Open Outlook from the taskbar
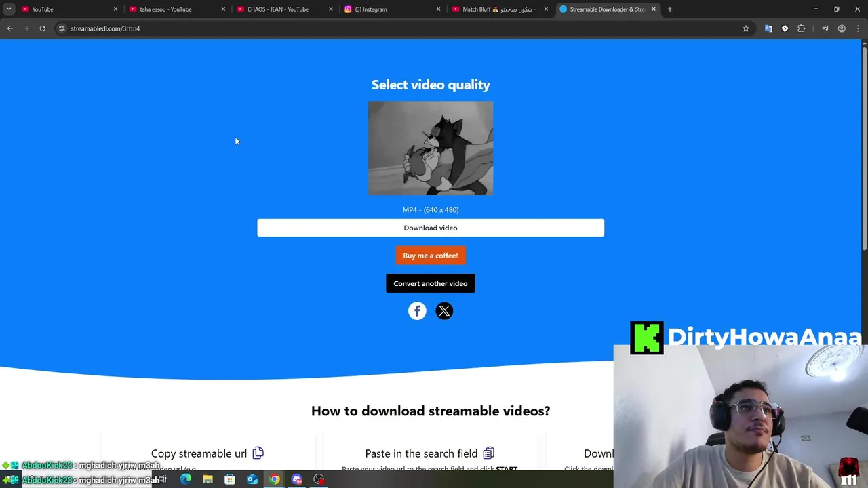Viewport: 868px width, 488px height. (252, 479)
